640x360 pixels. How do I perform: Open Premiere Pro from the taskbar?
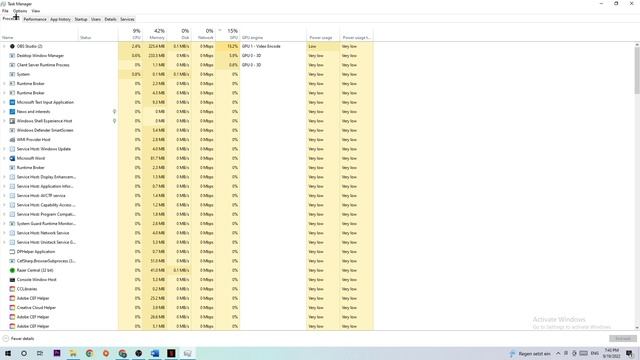(x=57, y=353)
